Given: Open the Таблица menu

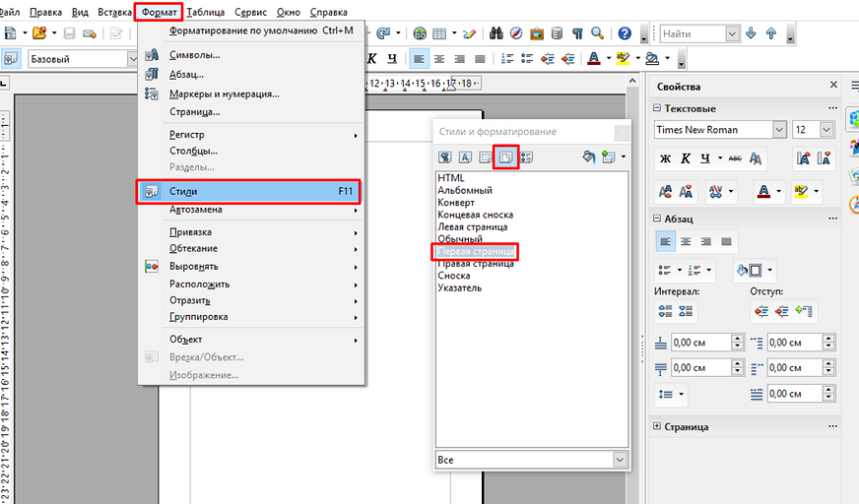Looking at the screenshot, I should tap(206, 12).
